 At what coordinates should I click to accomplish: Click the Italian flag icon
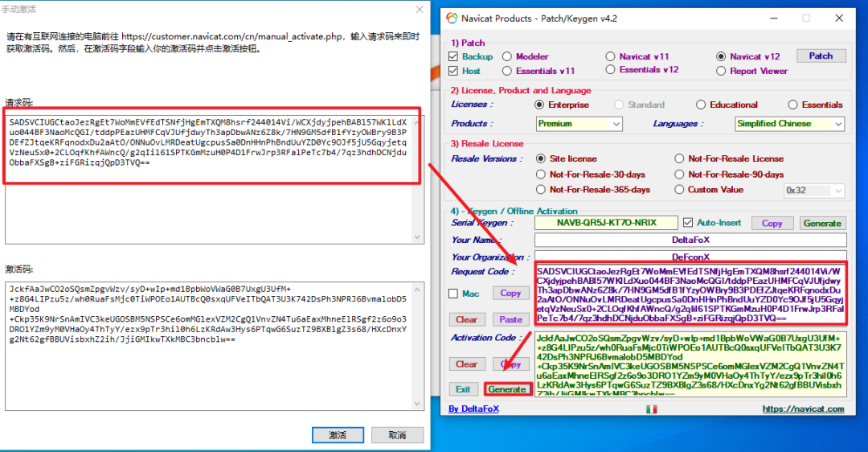pos(652,409)
